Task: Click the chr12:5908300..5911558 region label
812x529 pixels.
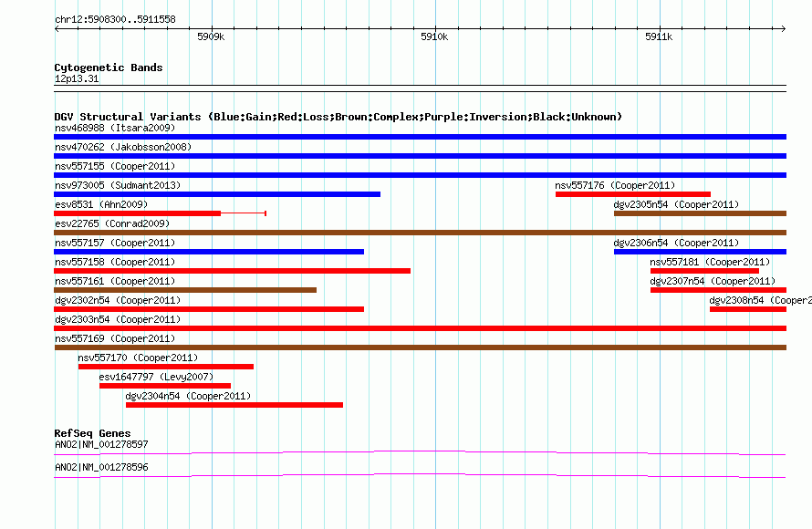Action: coord(115,20)
